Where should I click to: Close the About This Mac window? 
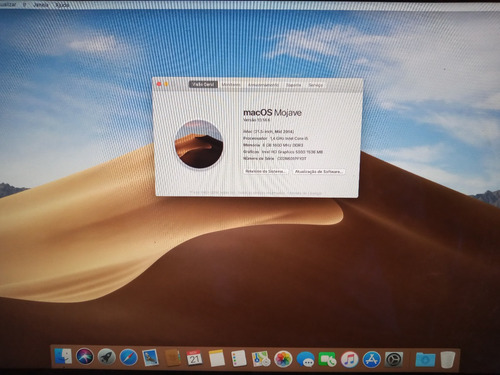click(x=159, y=84)
